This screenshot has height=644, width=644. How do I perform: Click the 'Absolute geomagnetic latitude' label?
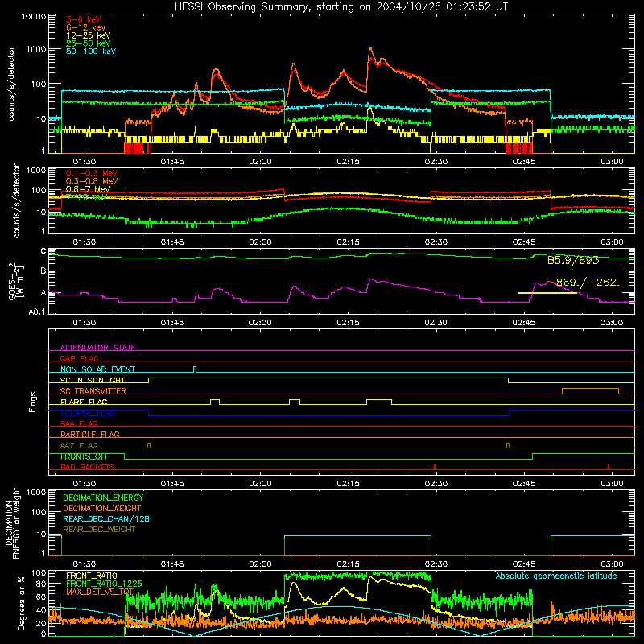[x=556, y=576]
